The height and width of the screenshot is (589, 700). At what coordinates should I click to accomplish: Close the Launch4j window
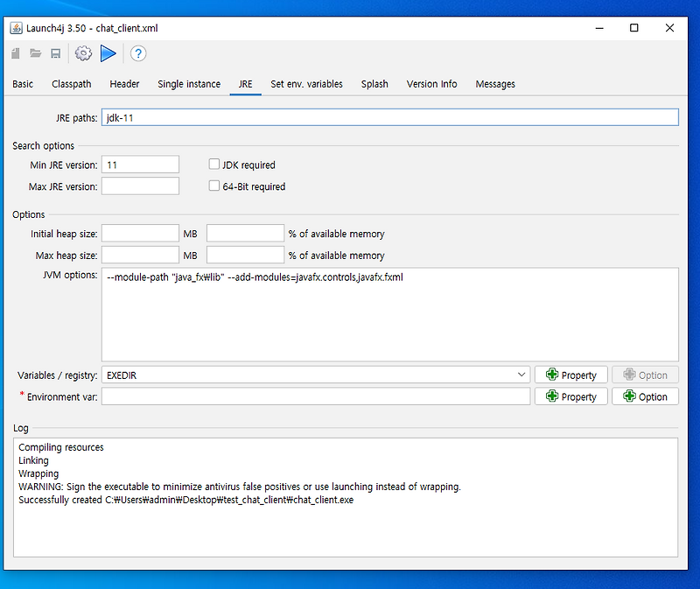click(669, 28)
